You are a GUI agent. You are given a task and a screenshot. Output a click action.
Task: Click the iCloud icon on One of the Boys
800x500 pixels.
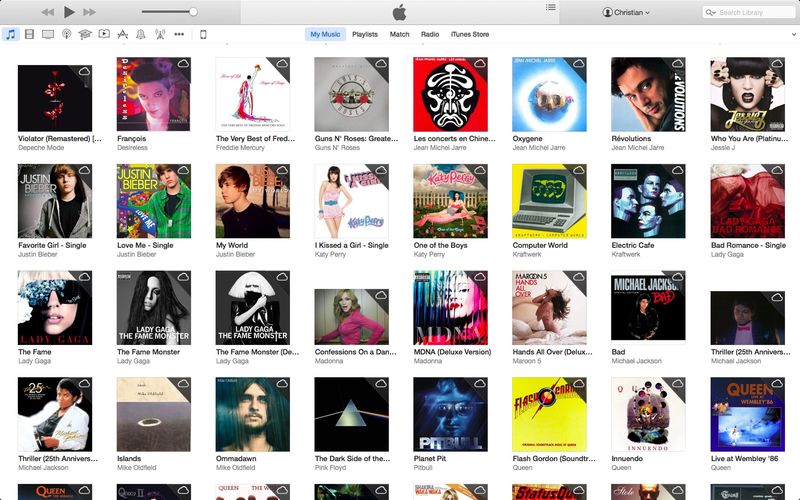point(480,170)
